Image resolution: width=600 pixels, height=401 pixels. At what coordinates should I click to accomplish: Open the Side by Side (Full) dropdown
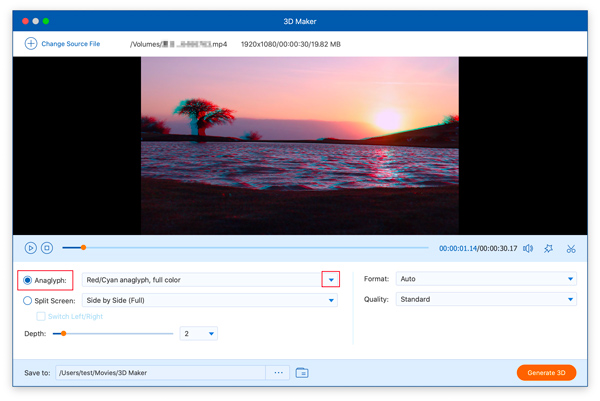click(x=331, y=300)
